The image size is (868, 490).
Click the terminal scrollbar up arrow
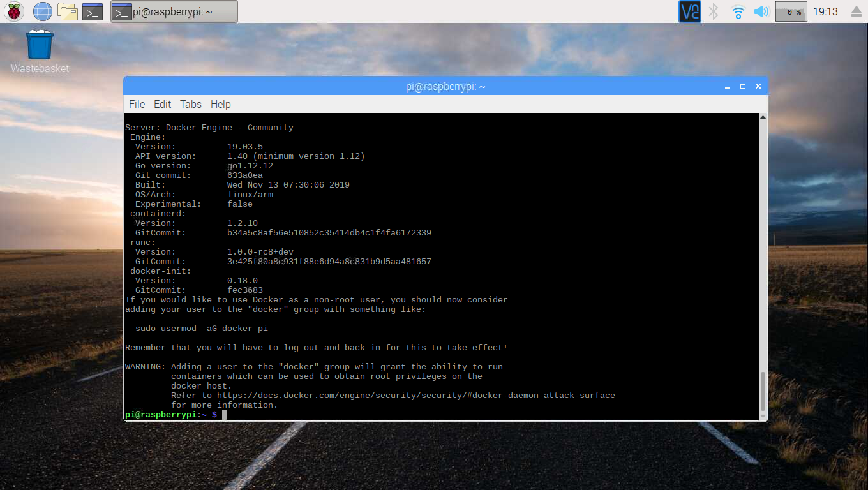pos(763,118)
